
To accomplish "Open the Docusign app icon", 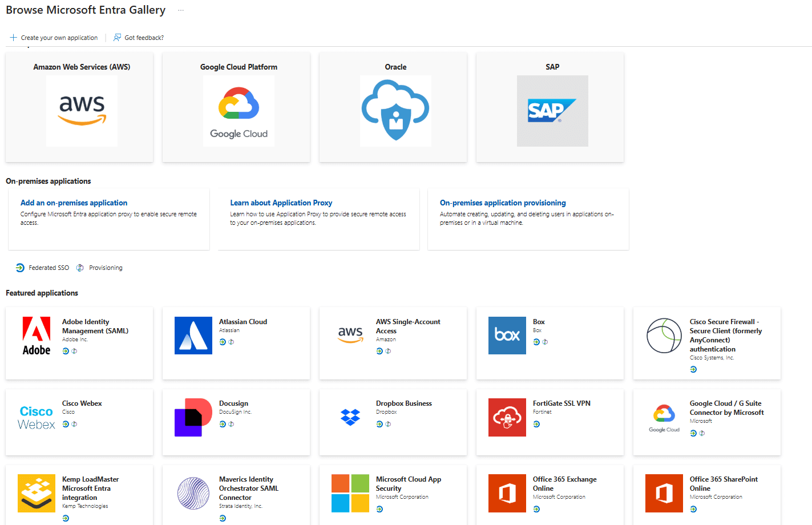I will (193, 417).
